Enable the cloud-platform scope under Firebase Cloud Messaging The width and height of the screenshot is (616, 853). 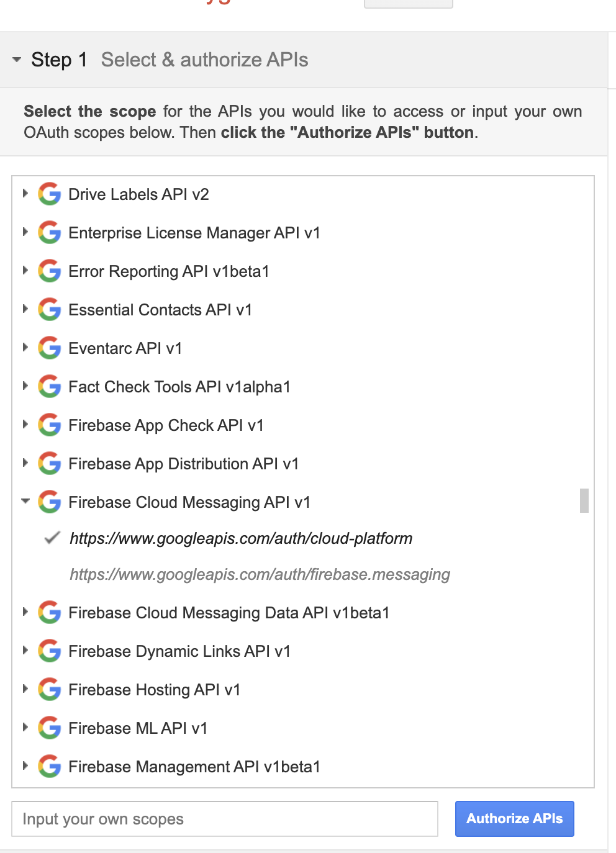coord(241,538)
